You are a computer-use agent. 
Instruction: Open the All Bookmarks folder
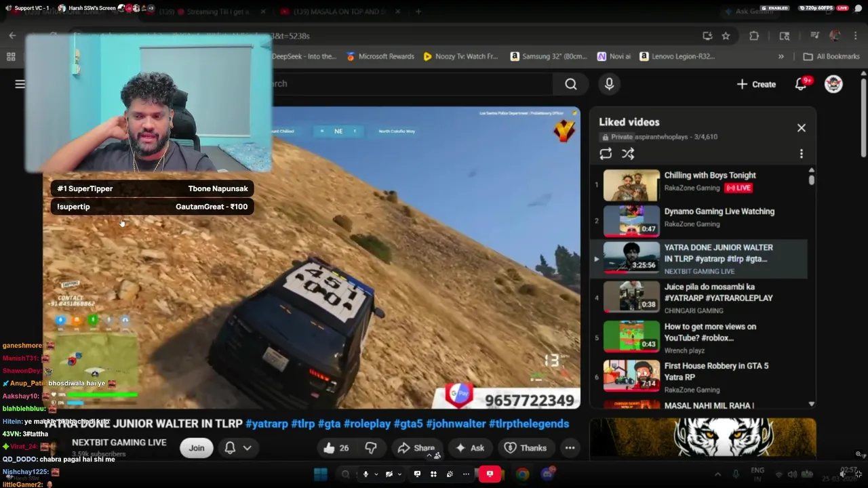tap(831, 57)
